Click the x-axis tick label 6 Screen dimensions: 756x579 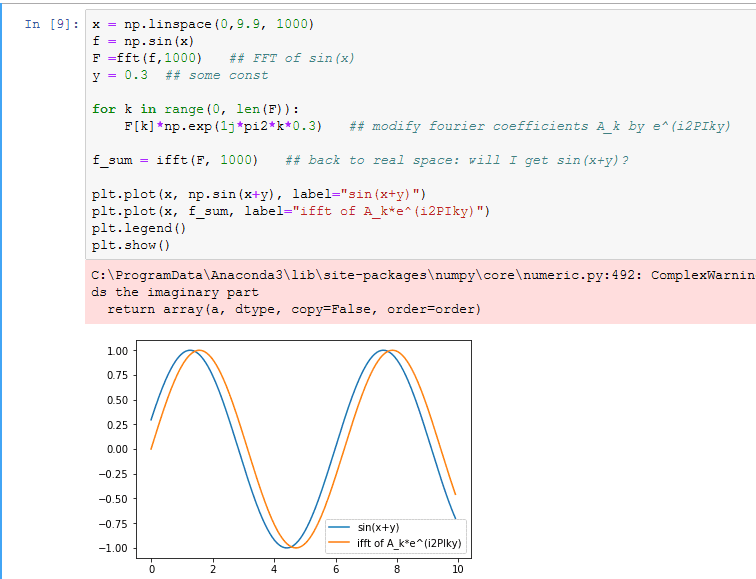(x=336, y=569)
